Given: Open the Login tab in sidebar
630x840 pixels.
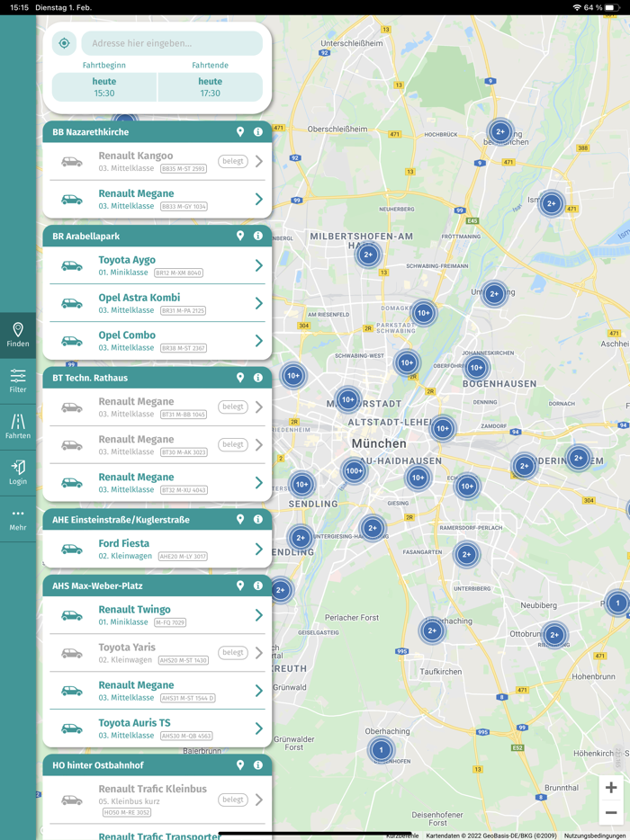Looking at the screenshot, I should pyautogui.click(x=18, y=473).
